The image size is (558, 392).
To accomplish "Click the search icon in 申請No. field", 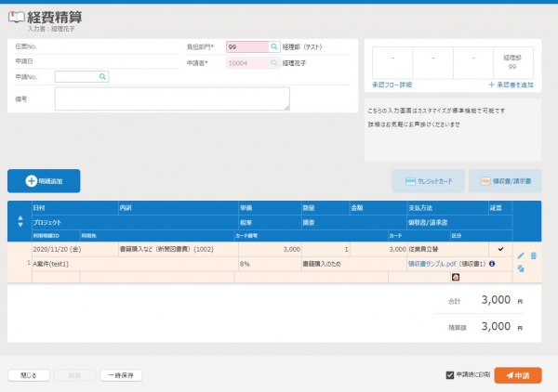I will pos(103,77).
